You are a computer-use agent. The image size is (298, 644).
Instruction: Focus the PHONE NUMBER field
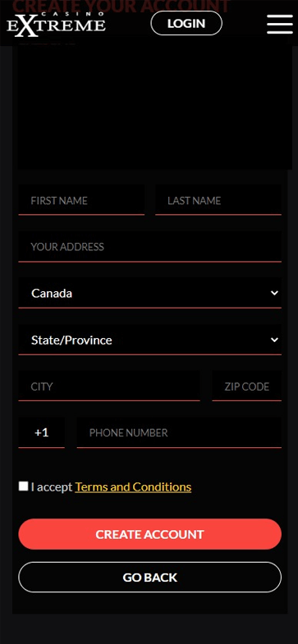179,432
